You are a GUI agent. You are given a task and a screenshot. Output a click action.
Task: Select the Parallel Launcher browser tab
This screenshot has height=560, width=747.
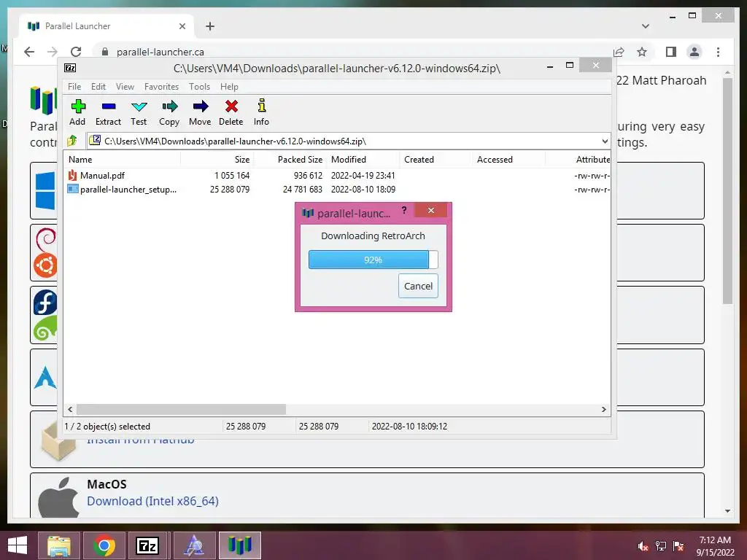click(x=107, y=26)
